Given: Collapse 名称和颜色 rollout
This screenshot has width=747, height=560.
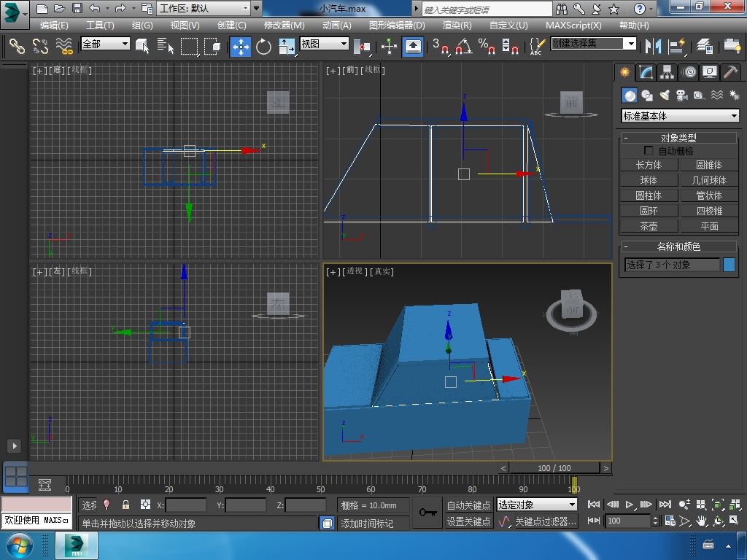Looking at the screenshot, I should [x=679, y=246].
